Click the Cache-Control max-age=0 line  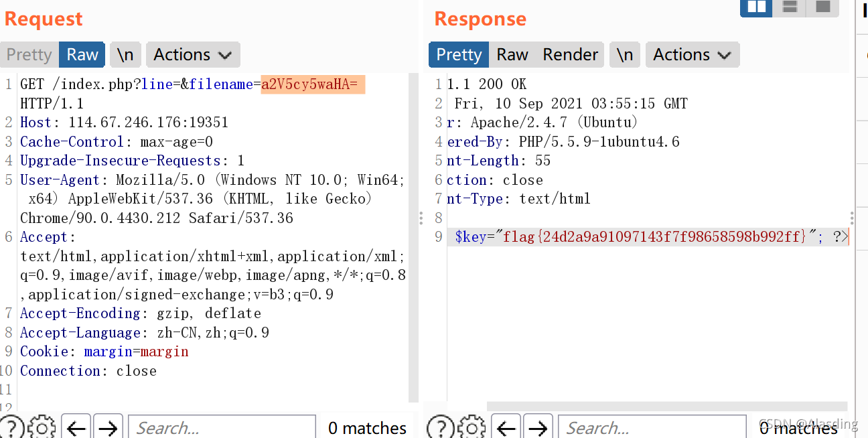coord(117,142)
